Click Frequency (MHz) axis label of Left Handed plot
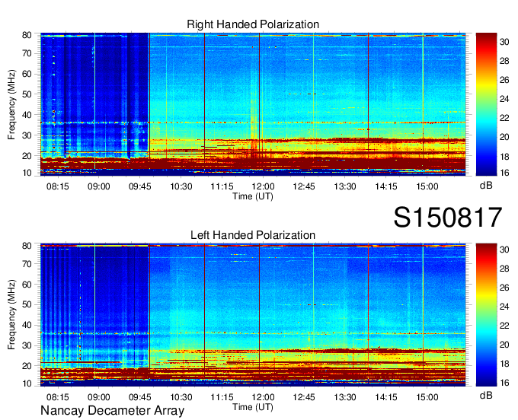The width and height of the screenshot is (518, 420). [x=11, y=315]
